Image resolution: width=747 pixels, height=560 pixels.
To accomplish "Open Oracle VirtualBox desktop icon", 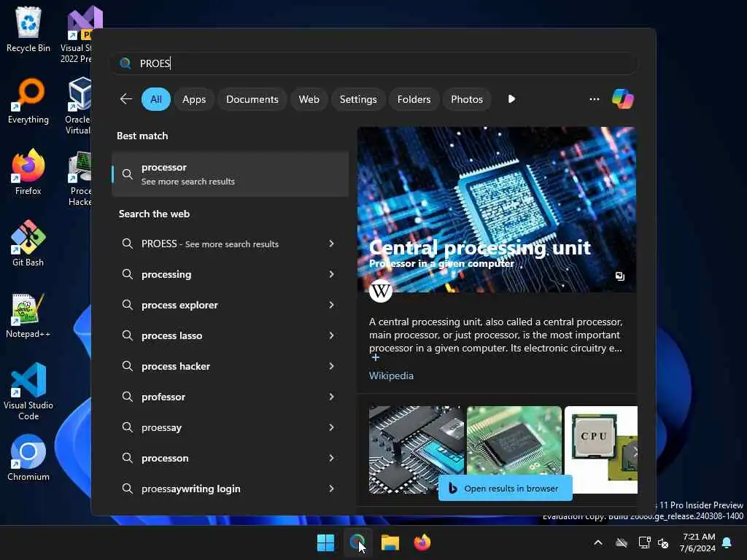I will (79, 106).
